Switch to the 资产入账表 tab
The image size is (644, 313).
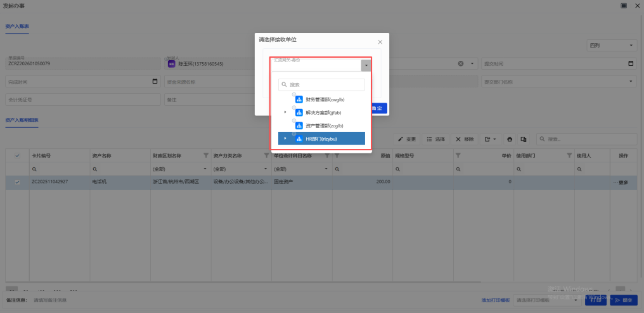point(17,26)
